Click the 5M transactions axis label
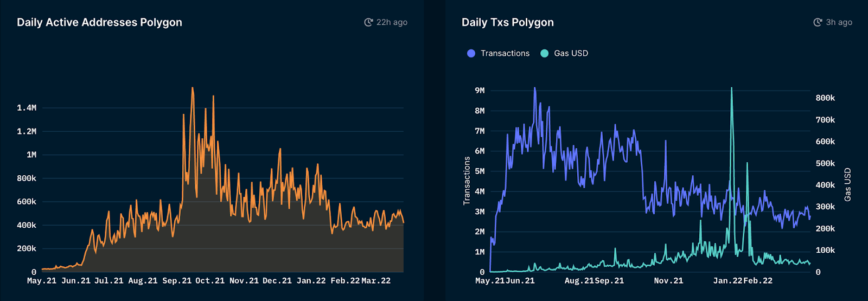868x301 pixels. 480,171
